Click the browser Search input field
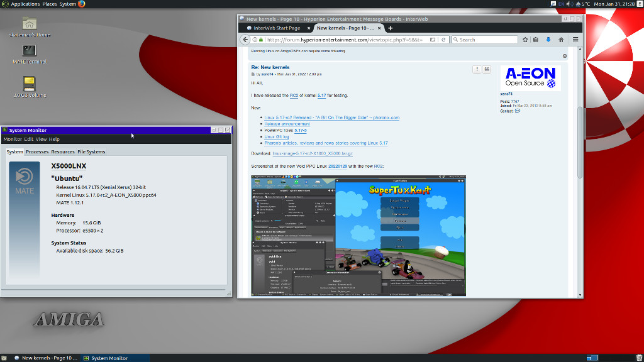 point(485,40)
